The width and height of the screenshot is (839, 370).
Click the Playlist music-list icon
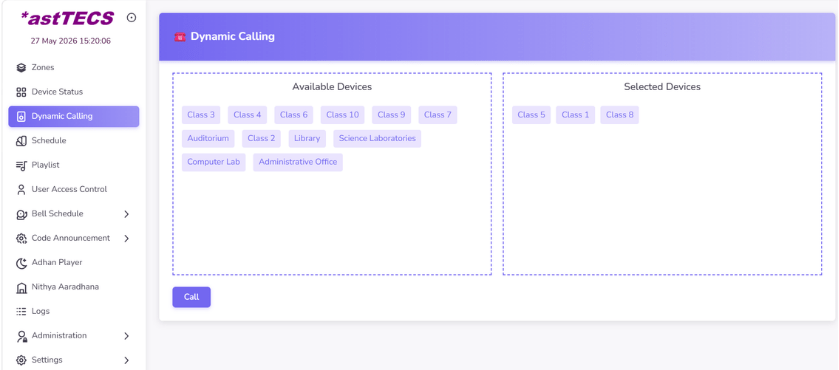(21, 165)
